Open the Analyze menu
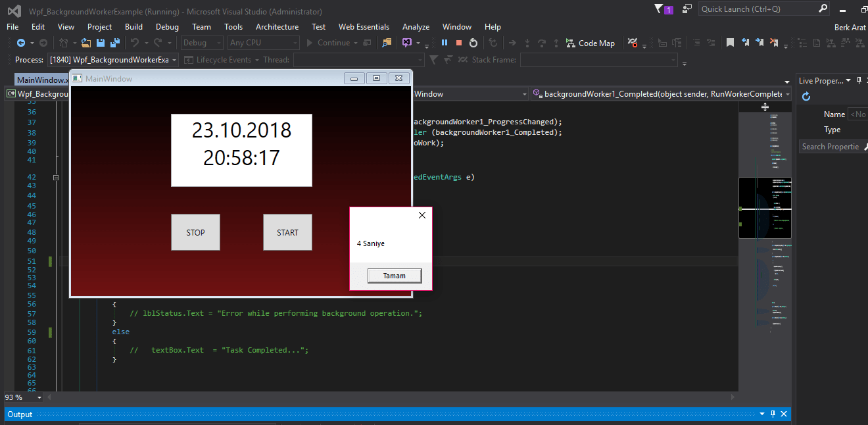Screen dimensions: 868x425 pyautogui.click(x=416, y=27)
